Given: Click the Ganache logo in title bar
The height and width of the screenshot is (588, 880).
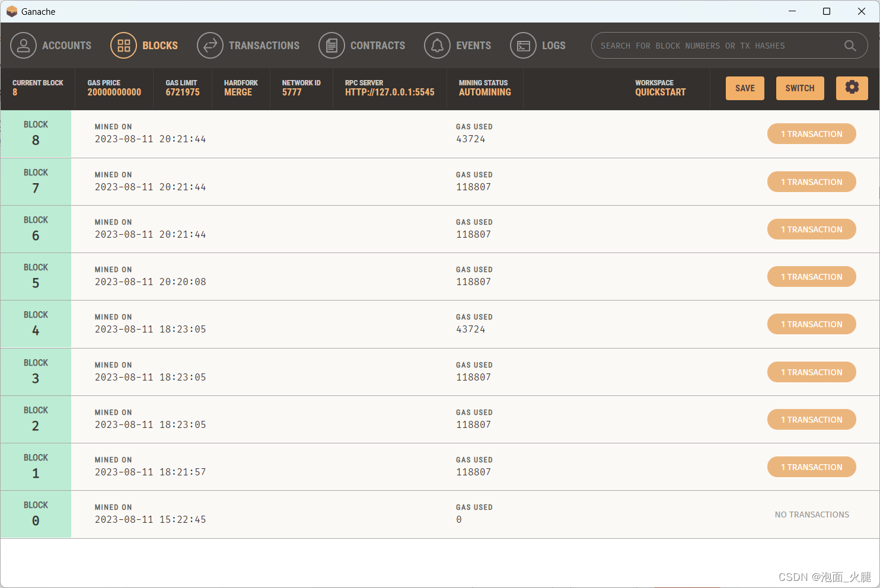Looking at the screenshot, I should point(11,11).
